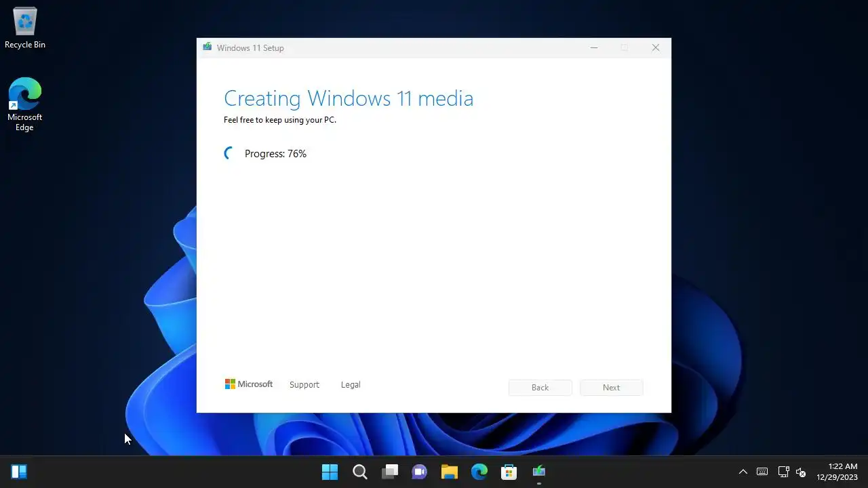The width and height of the screenshot is (868, 488).
Task: Open Microsoft Store from the taskbar
Action: coord(509,472)
